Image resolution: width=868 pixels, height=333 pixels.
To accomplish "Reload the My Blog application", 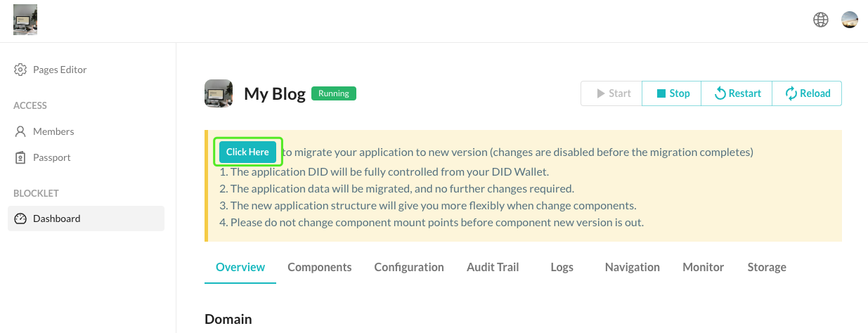I will 808,93.
